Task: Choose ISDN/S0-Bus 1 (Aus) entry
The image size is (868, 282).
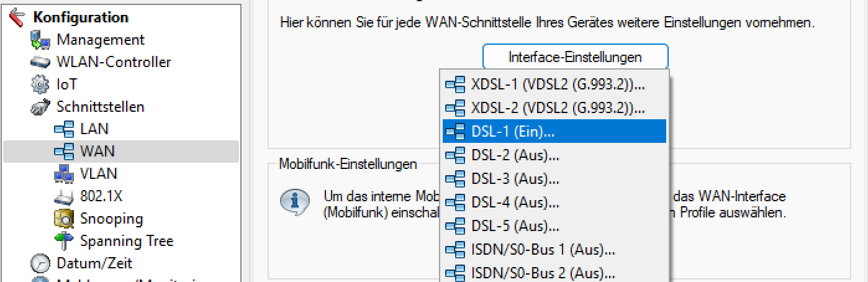Action: click(542, 250)
